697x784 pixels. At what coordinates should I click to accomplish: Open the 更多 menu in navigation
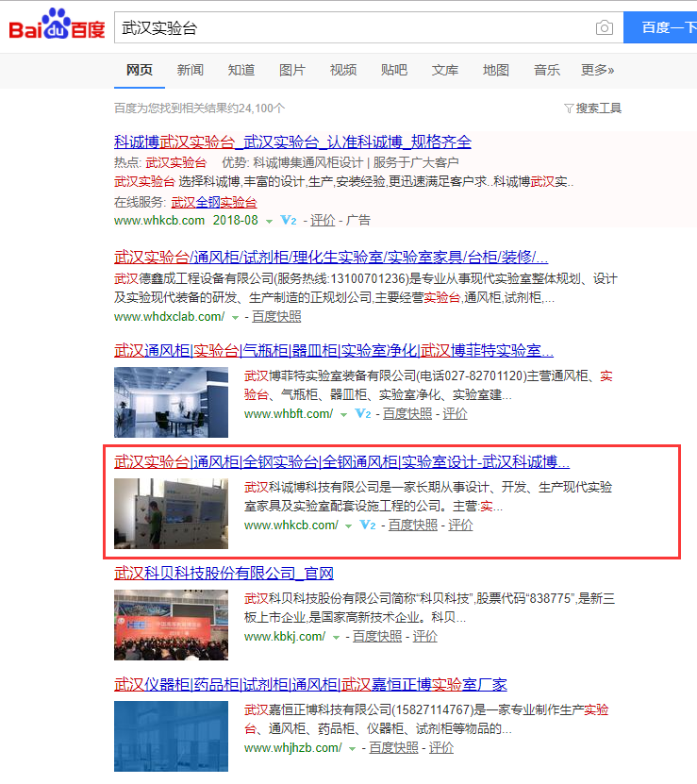click(597, 70)
